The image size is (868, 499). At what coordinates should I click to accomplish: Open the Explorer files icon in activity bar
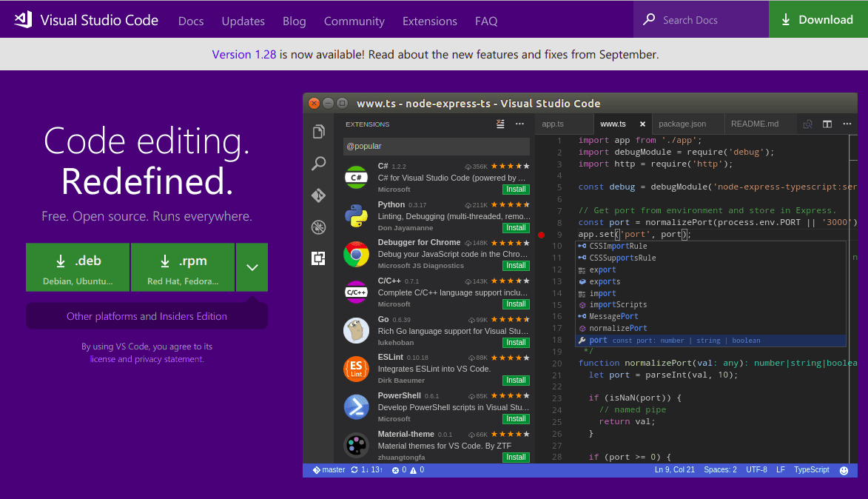pos(318,131)
